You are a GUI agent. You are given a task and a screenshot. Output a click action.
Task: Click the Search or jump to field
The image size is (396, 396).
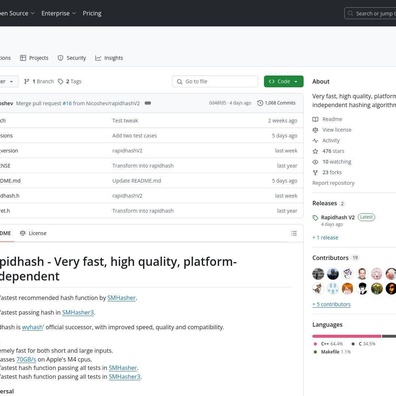click(x=370, y=13)
